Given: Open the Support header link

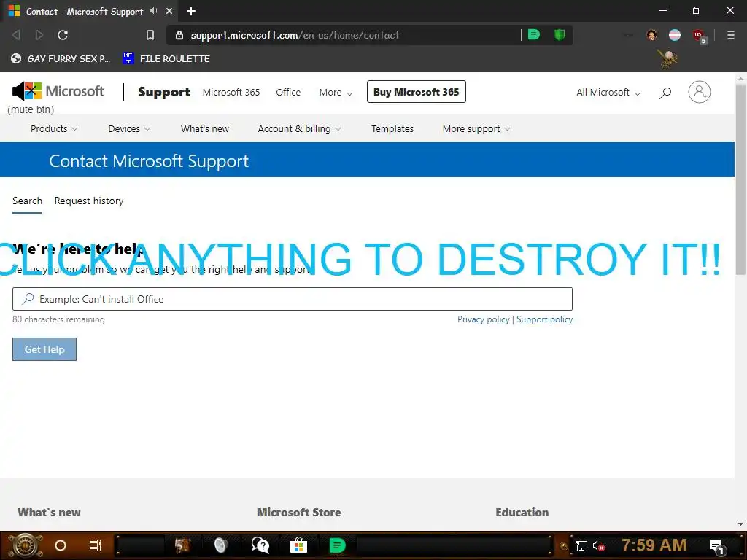Looking at the screenshot, I should 164,92.
